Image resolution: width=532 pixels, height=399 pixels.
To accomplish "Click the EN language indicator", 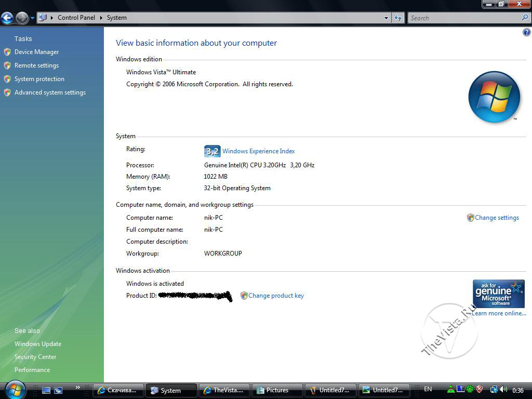I will (428, 389).
